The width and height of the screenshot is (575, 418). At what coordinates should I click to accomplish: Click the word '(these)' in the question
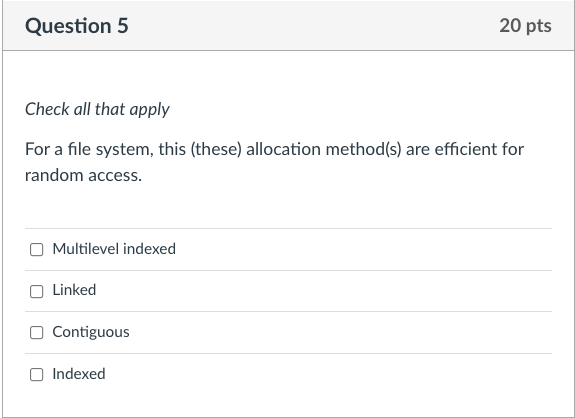(x=216, y=149)
